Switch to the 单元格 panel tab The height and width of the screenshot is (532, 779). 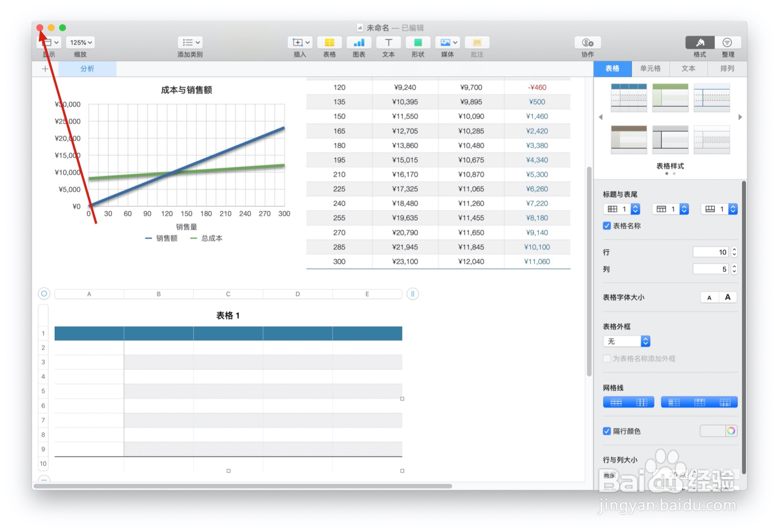pos(650,69)
